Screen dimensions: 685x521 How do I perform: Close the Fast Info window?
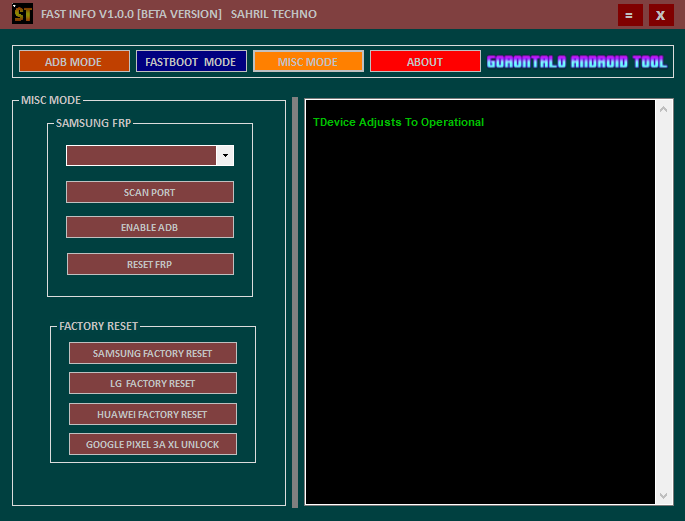click(661, 15)
